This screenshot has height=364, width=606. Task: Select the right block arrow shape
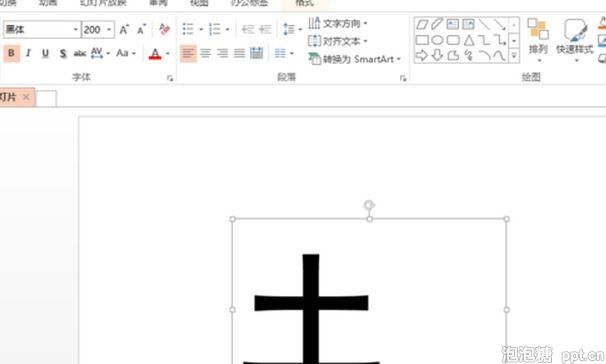pos(422,56)
